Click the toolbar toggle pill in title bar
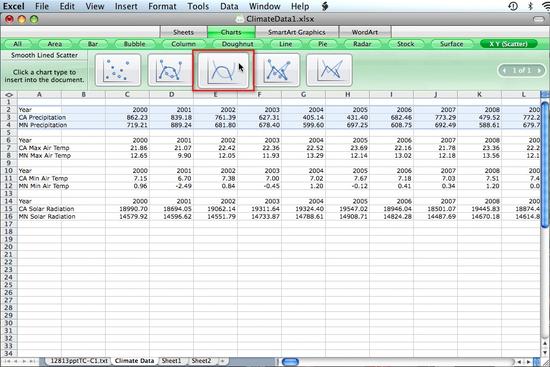 [x=539, y=19]
